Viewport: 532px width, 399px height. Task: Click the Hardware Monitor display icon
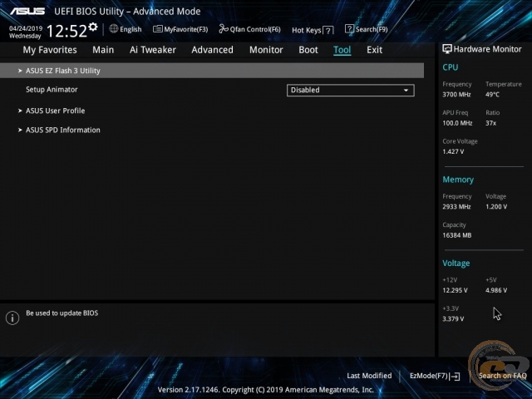[447, 49]
